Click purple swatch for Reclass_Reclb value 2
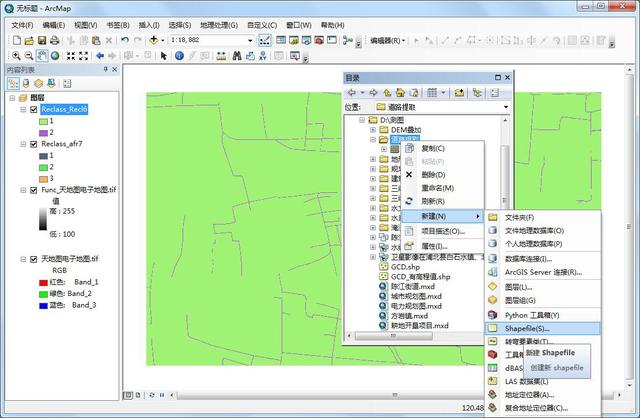 coord(43,133)
